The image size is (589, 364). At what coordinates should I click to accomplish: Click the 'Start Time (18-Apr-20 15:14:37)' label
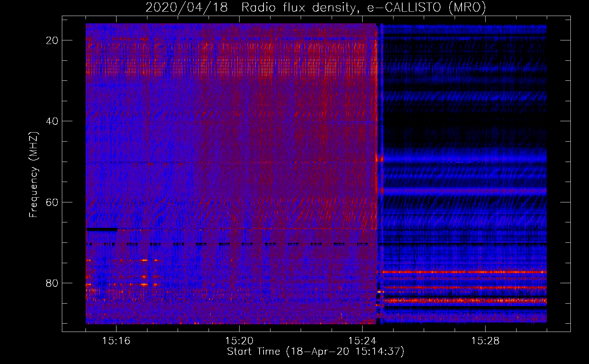click(x=316, y=352)
